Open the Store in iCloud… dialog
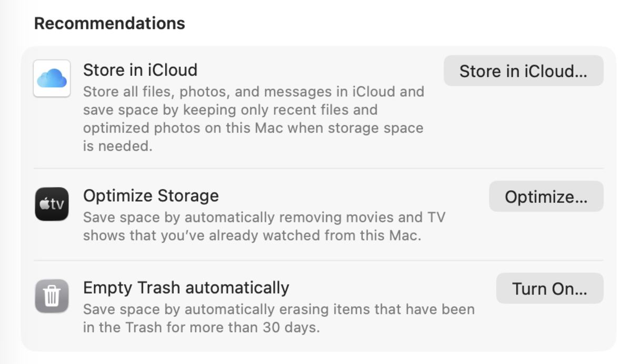Image resolution: width=640 pixels, height=364 pixels. click(x=523, y=70)
